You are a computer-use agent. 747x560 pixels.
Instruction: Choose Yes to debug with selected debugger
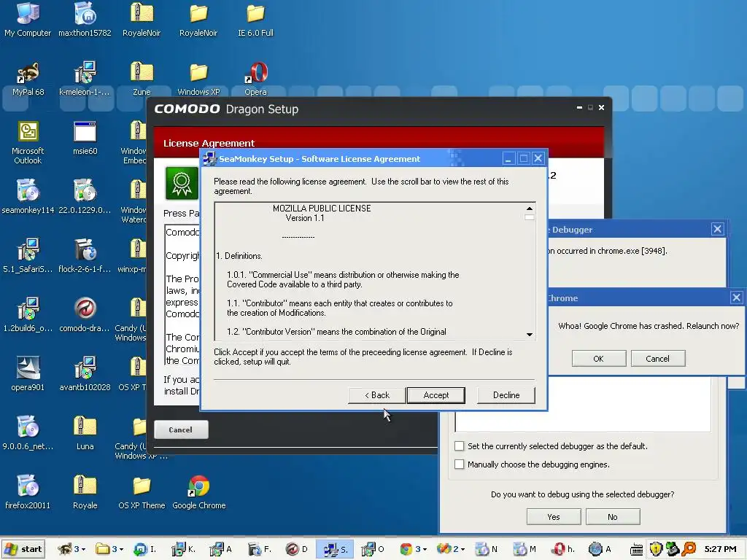pyautogui.click(x=554, y=517)
